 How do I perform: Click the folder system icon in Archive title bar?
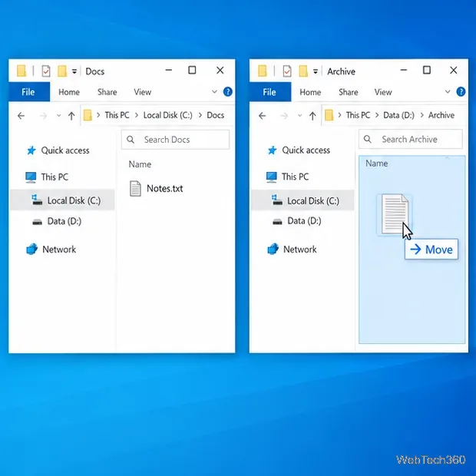pyautogui.click(x=263, y=71)
